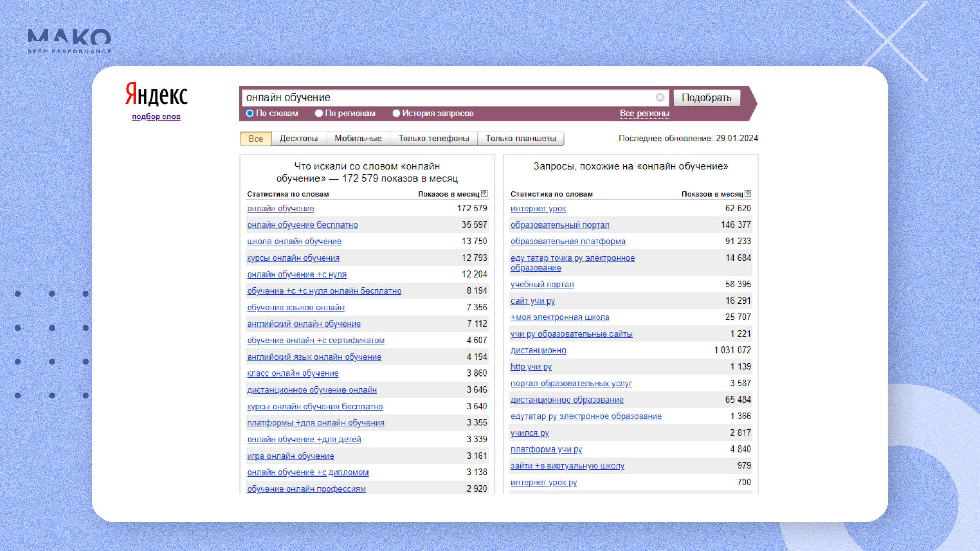Select the 'По регионам' radio button
This screenshot has width=980, height=551.
tap(319, 113)
